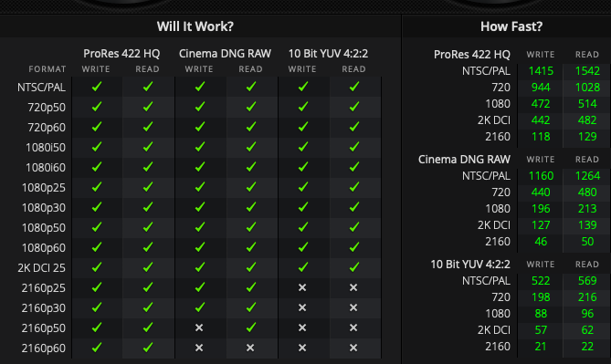Select the 1080p60 format row label

click(44, 248)
